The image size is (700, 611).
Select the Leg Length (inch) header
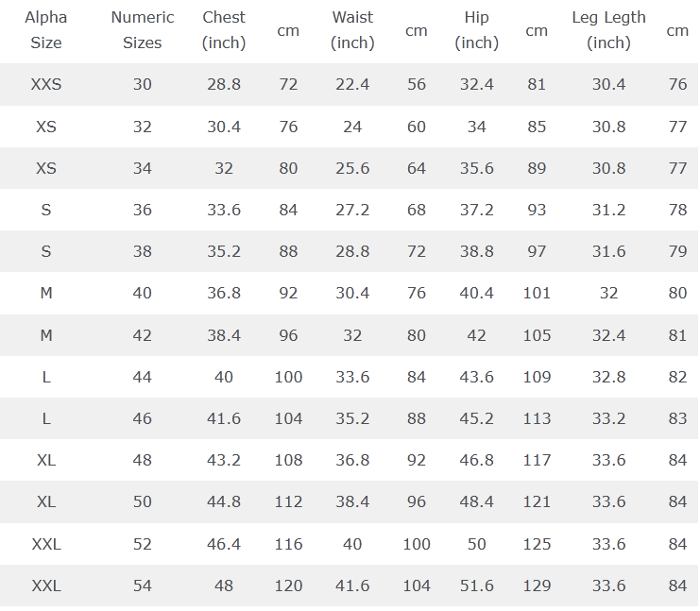click(x=609, y=30)
